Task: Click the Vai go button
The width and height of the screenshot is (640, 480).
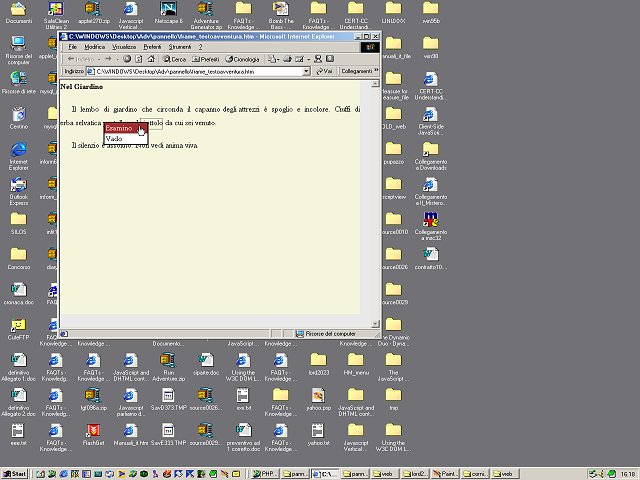Action: (x=325, y=71)
